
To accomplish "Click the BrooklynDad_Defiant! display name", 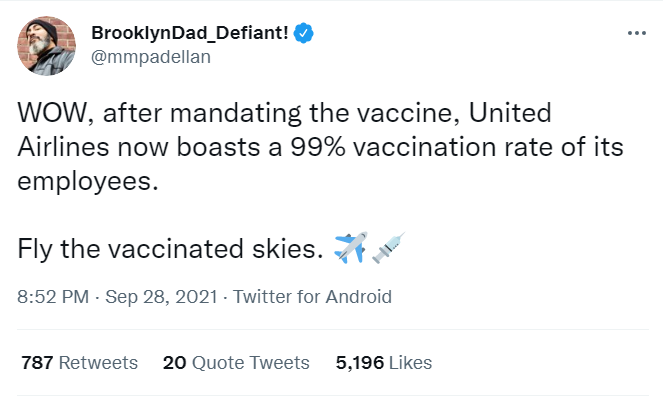I will tap(190, 33).
